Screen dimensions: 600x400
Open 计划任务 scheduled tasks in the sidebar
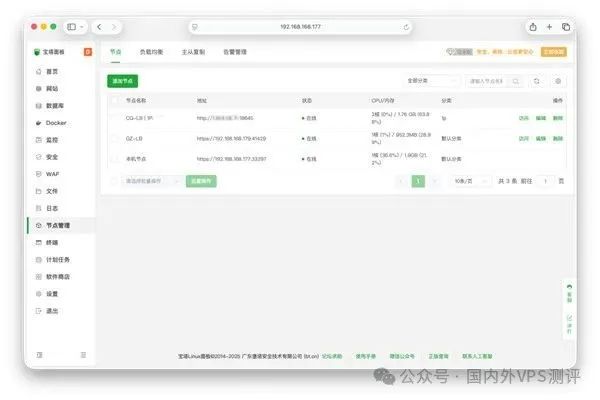pos(57,260)
